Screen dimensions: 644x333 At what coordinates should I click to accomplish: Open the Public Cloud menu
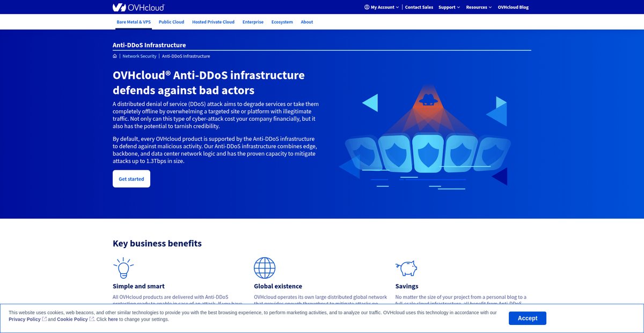[171, 22]
